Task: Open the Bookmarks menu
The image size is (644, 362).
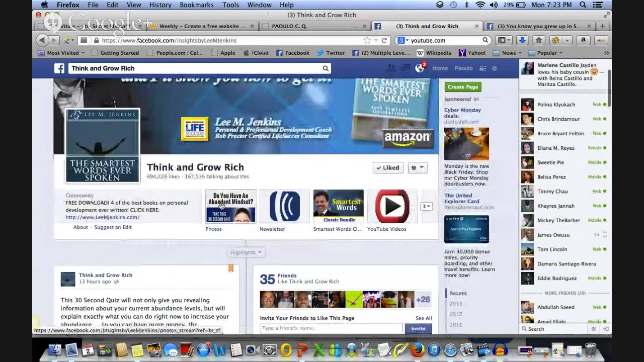Action: click(x=197, y=5)
